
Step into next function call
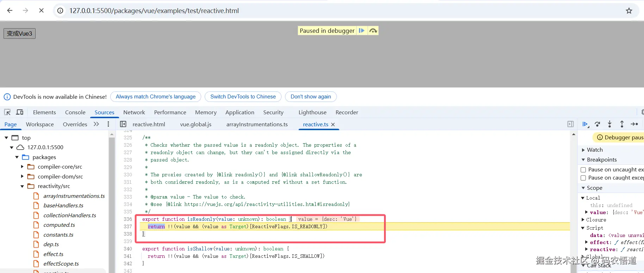click(x=609, y=124)
